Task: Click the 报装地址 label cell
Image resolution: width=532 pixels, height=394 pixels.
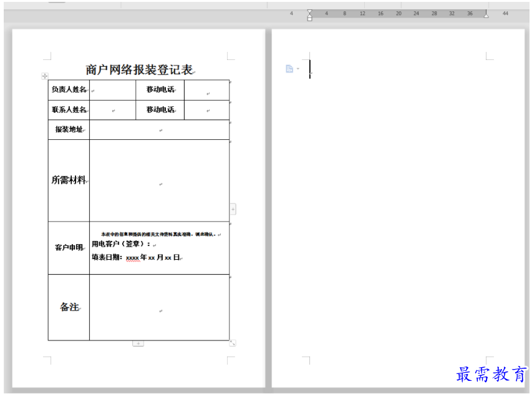Action: tap(69, 129)
